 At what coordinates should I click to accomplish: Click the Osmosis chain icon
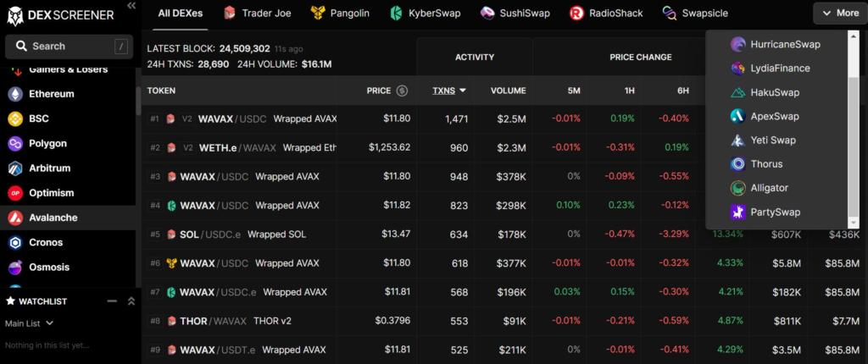(x=15, y=267)
